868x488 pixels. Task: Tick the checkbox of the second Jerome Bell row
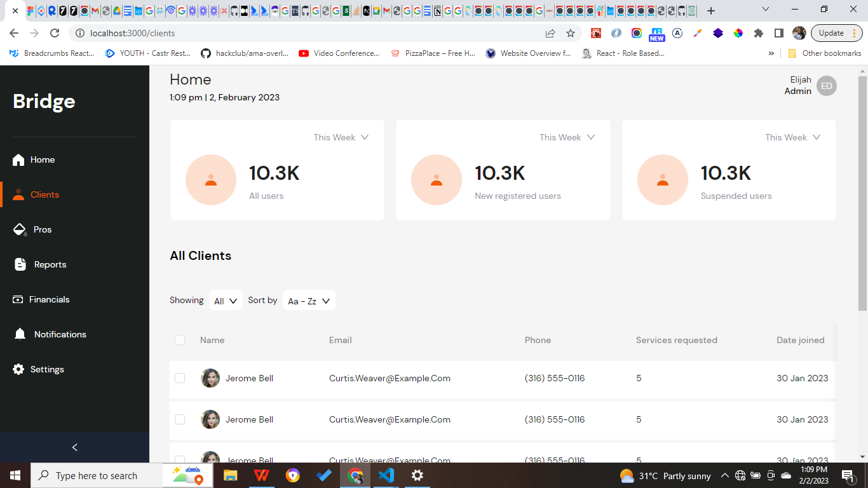tap(180, 419)
